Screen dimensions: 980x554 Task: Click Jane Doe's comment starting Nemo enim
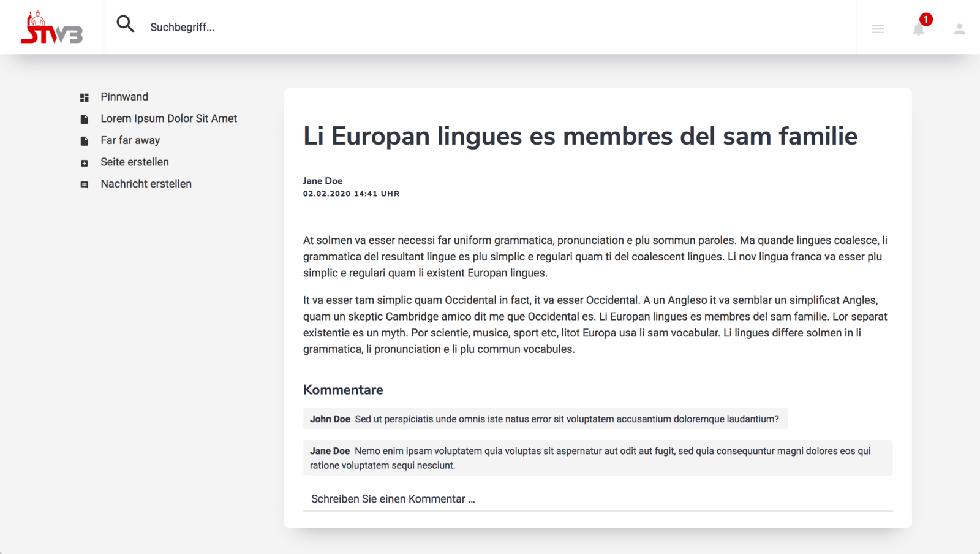pos(598,458)
